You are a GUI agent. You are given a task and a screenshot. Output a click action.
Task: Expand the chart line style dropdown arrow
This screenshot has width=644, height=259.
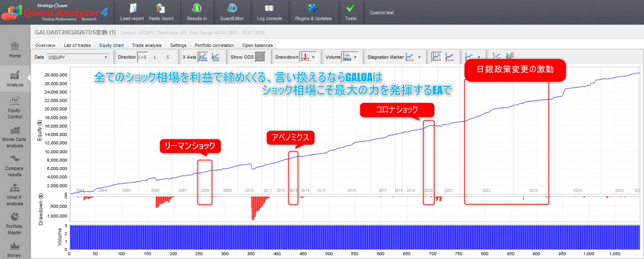pyautogui.click(x=479, y=57)
